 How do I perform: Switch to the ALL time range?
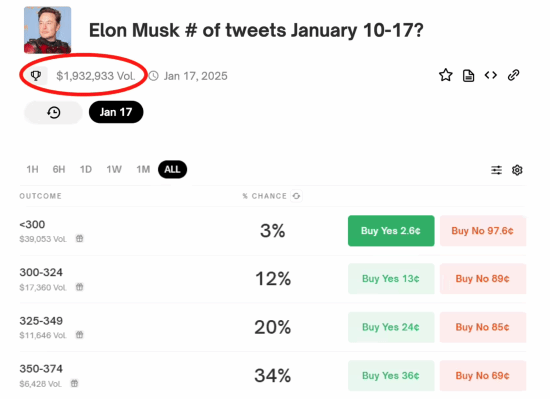pos(172,169)
